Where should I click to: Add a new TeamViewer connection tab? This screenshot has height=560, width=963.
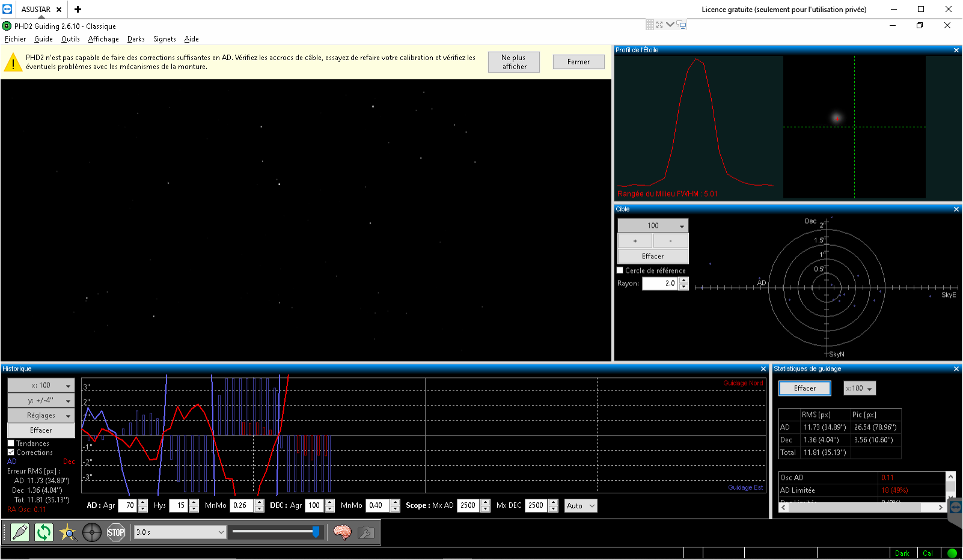point(78,9)
